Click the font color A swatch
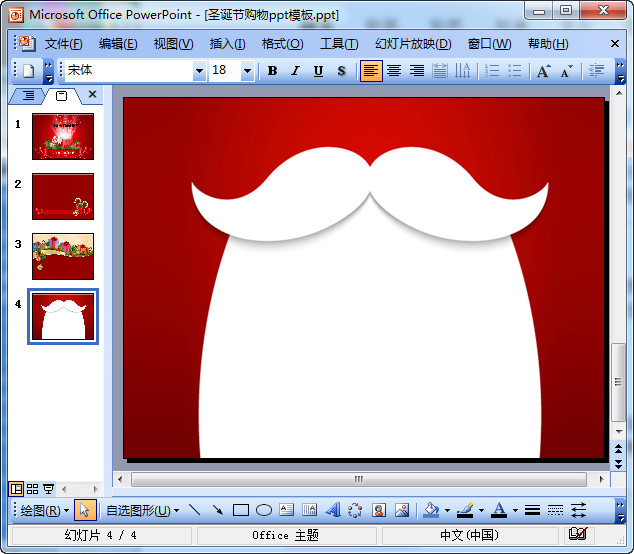Viewport: 634px width, 554px height. coord(499,510)
